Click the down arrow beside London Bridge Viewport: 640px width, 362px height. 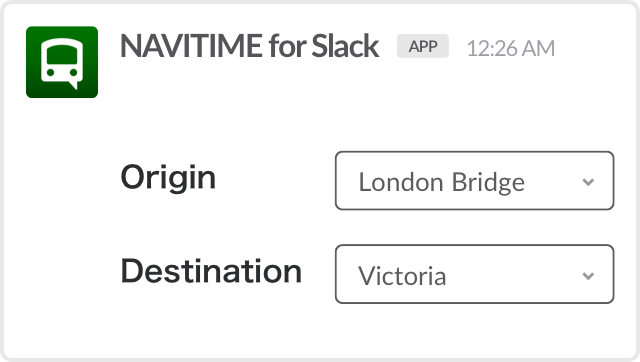click(588, 182)
